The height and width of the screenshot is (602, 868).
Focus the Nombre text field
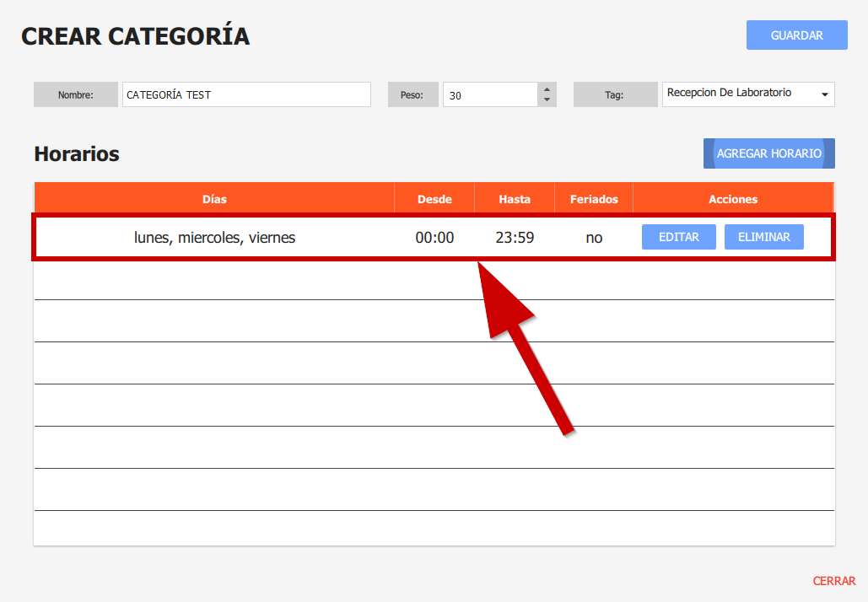pos(245,94)
